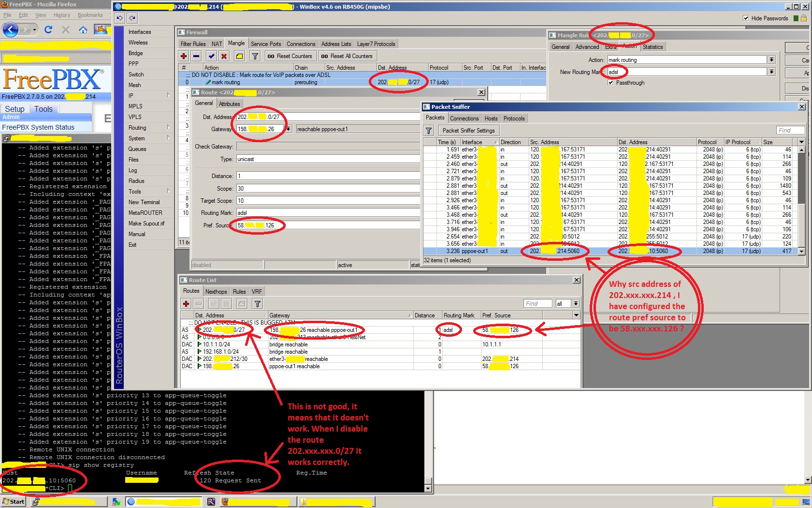This screenshot has height=508, width=812.
Task: Go to the Firefox home page
Action: click(83, 30)
